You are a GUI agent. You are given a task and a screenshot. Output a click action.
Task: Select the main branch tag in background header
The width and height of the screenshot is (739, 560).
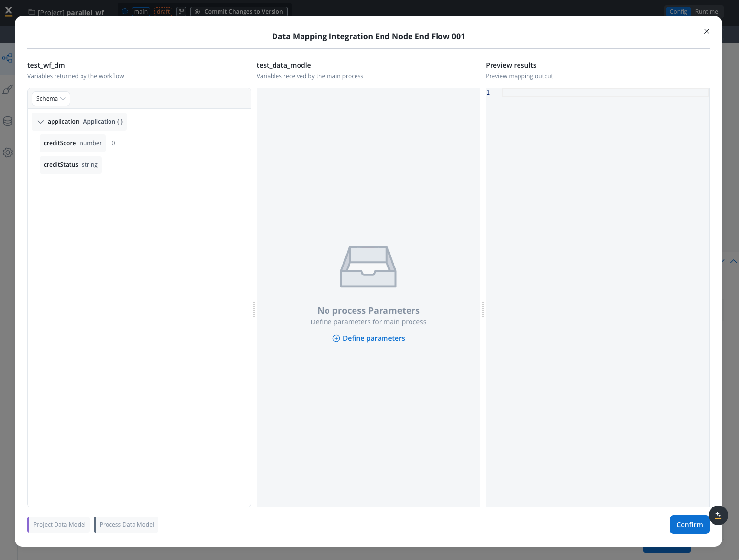point(141,11)
